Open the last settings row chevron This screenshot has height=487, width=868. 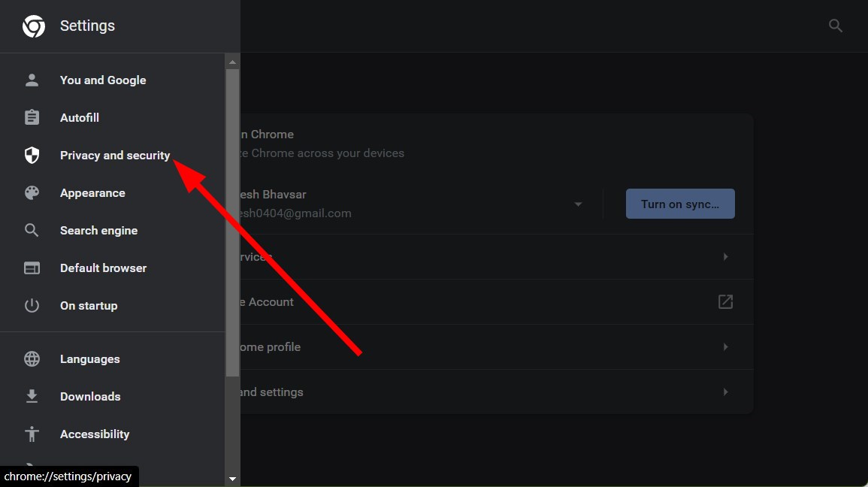[x=725, y=392]
